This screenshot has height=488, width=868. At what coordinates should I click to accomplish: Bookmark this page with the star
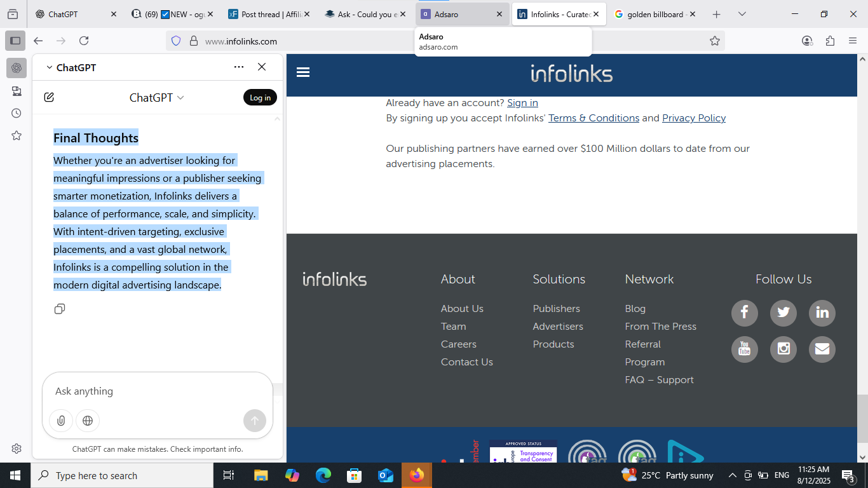pyautogui.click(x=715, y=41)
